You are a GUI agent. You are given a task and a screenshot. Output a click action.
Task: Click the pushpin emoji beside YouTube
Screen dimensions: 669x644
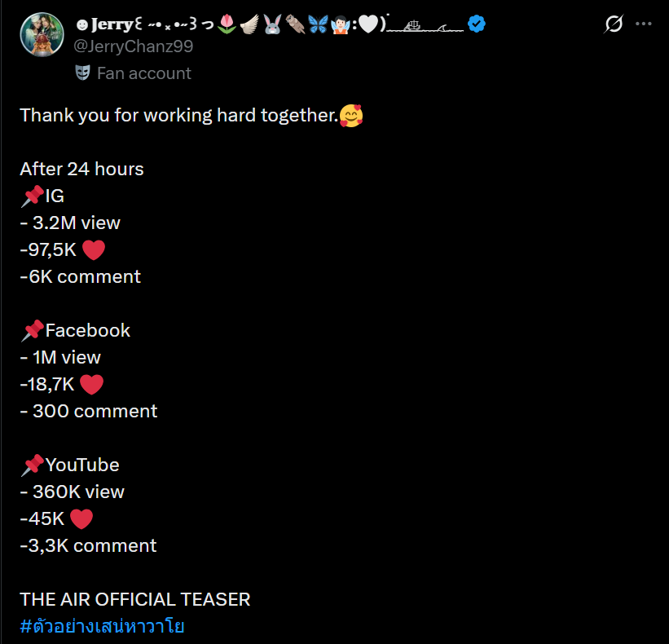click(33, 465)
